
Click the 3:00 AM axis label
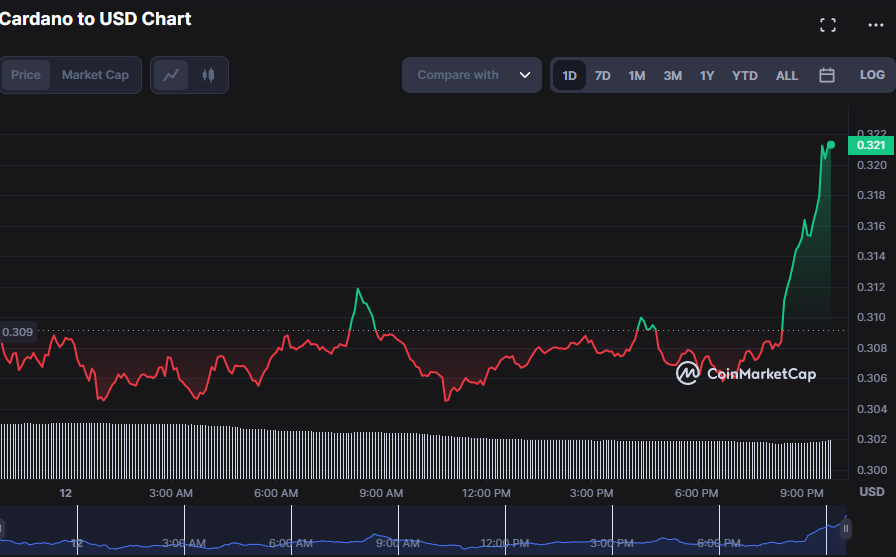click(x=171, y=493)
